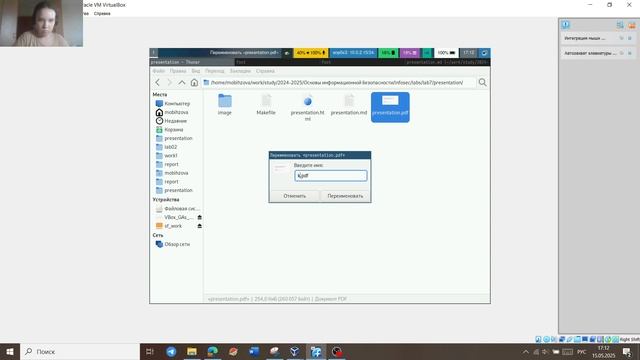This screenshot has height=360, width=640.
Task: Open Компьютер in the places sidebar
Action: [x=173, y=104]
